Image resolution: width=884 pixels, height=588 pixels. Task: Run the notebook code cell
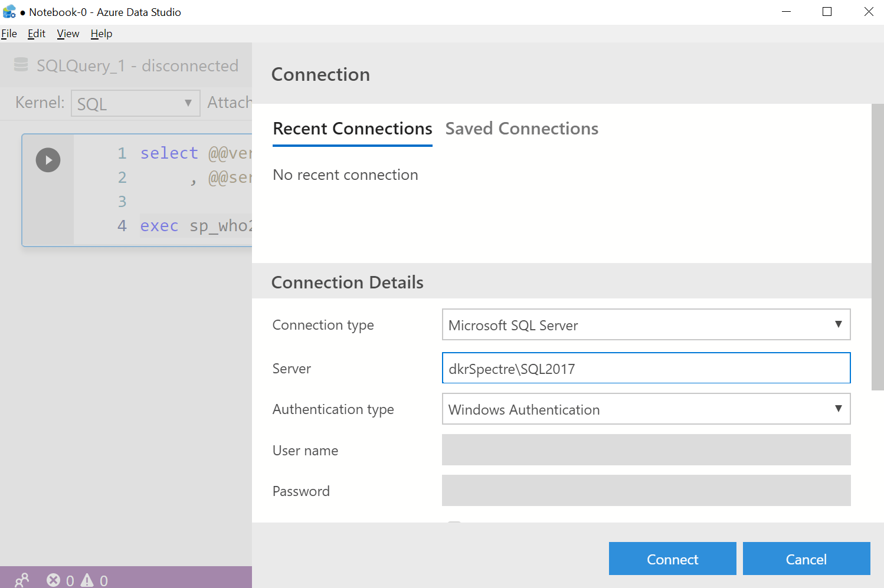tap(48, 160)
